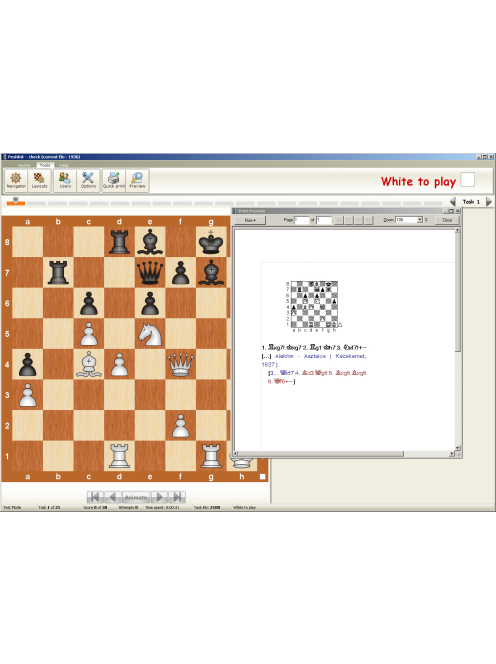Click the black bishop on e8

[150, 242]
